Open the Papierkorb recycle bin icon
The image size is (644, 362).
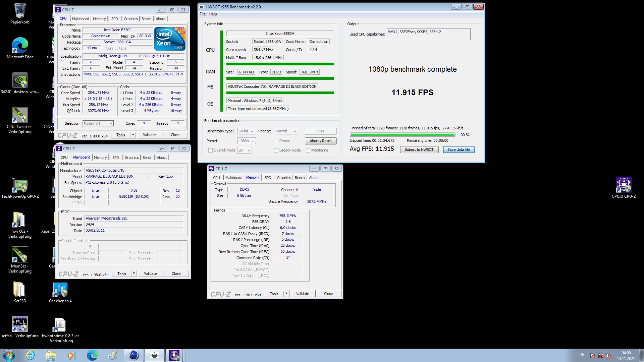pyautogui.click(x=20, y=13)
